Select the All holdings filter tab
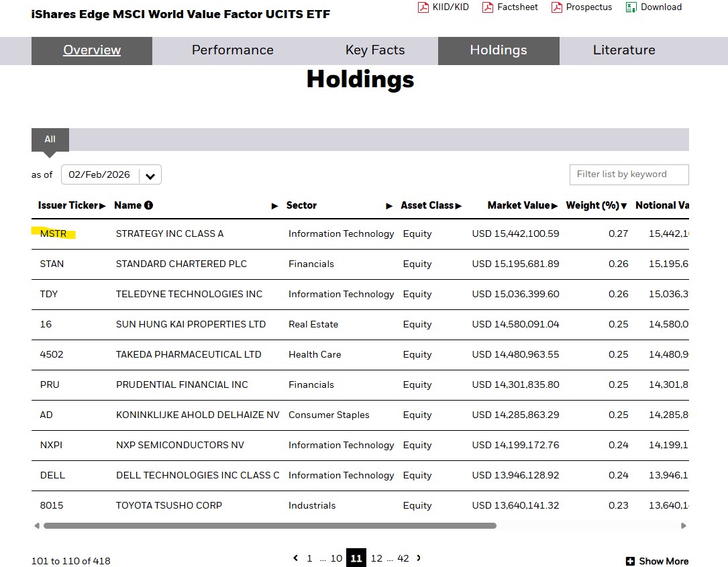This screenshot has width=728, height=567. tap(50, 140)
